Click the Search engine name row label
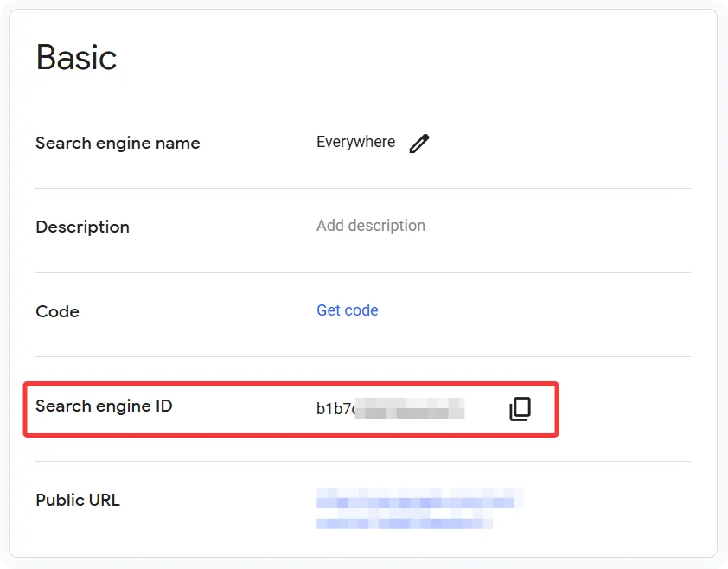This screenshot has height=569, width=728. 118,143
